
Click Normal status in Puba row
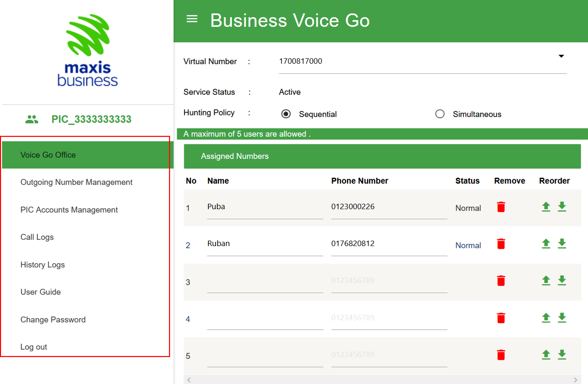point(468,208)
